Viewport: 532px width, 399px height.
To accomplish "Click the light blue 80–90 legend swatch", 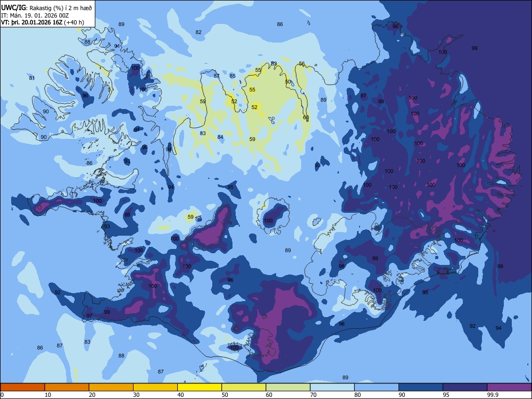I will (377, 387).
